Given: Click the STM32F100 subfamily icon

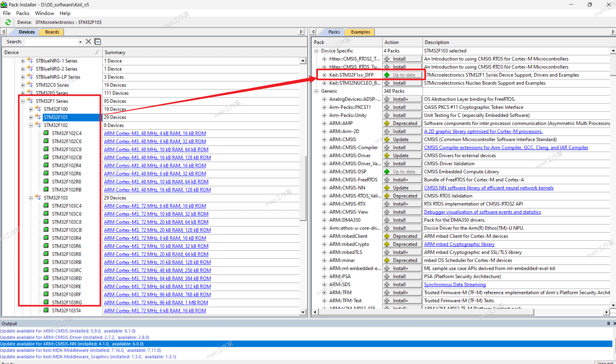Looking at the screenshot, I should point(38,109).
